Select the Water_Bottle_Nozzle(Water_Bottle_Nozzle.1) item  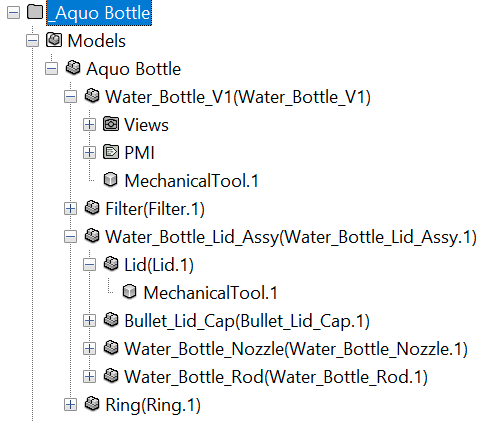[x=296, y=349]
